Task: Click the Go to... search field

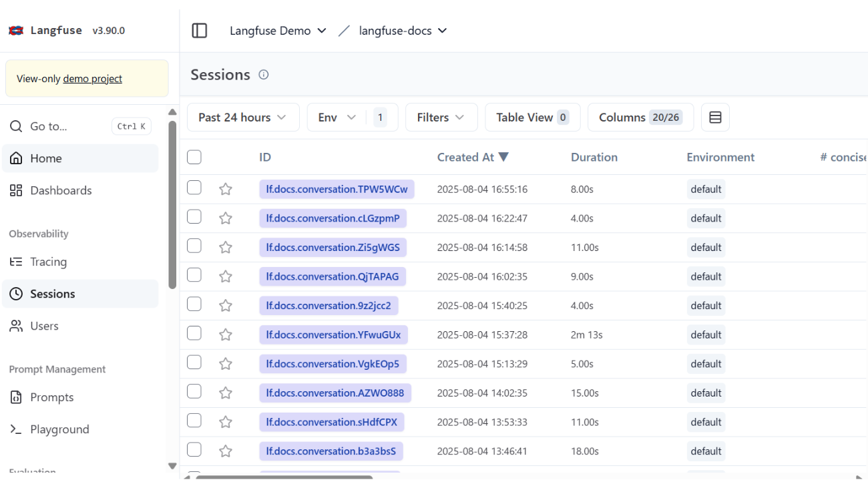Action: point(80,126)
